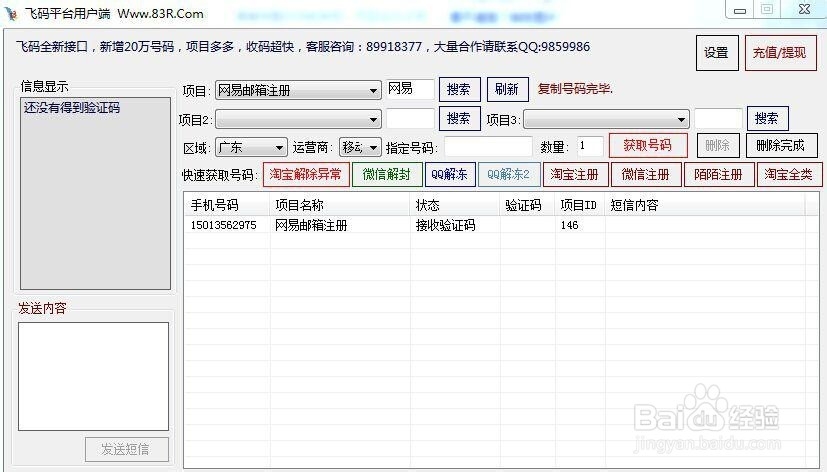This screenshot has height=472, width=827.
Task: Click the 状态 column header
Action: 455,205
